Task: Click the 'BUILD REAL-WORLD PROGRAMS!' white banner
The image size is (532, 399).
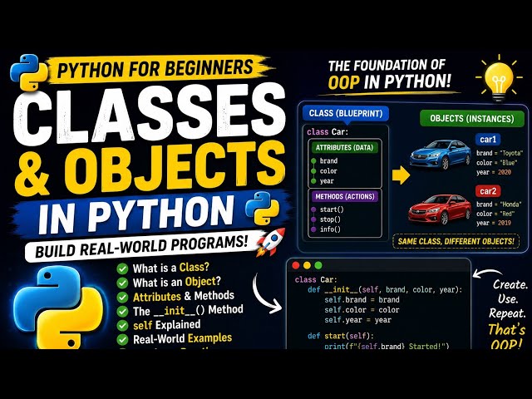Action: pyautogui.click(x=142, y=246)
